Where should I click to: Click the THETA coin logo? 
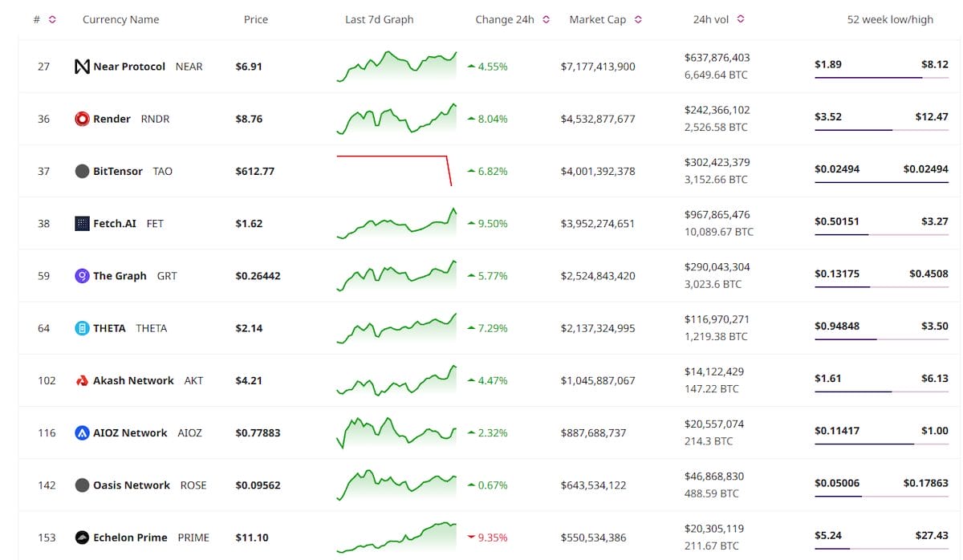[82, 328]
